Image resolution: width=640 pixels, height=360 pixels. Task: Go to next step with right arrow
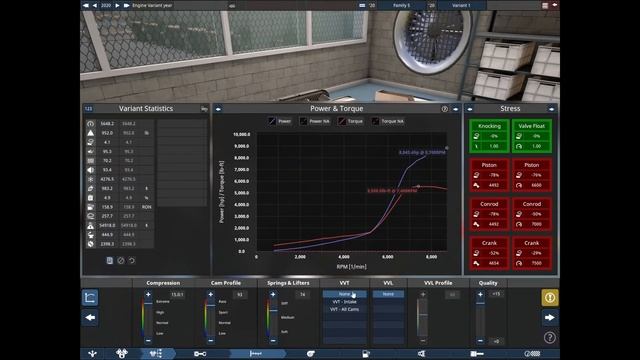(x=549, y=318)
